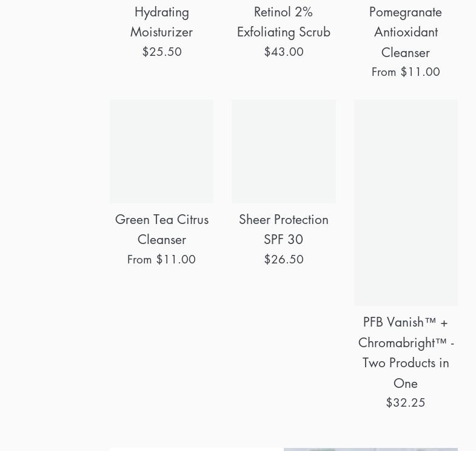Click the partially visible bottom-right product photo
The width and height of the screenshot is (476, 451).
(x=370, y=449)
